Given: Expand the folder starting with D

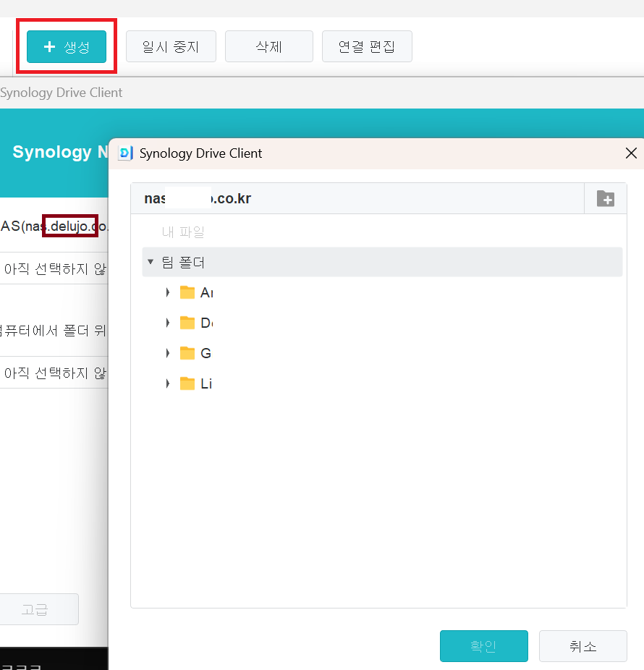Looking at the screenshot, I should [168, 323].
